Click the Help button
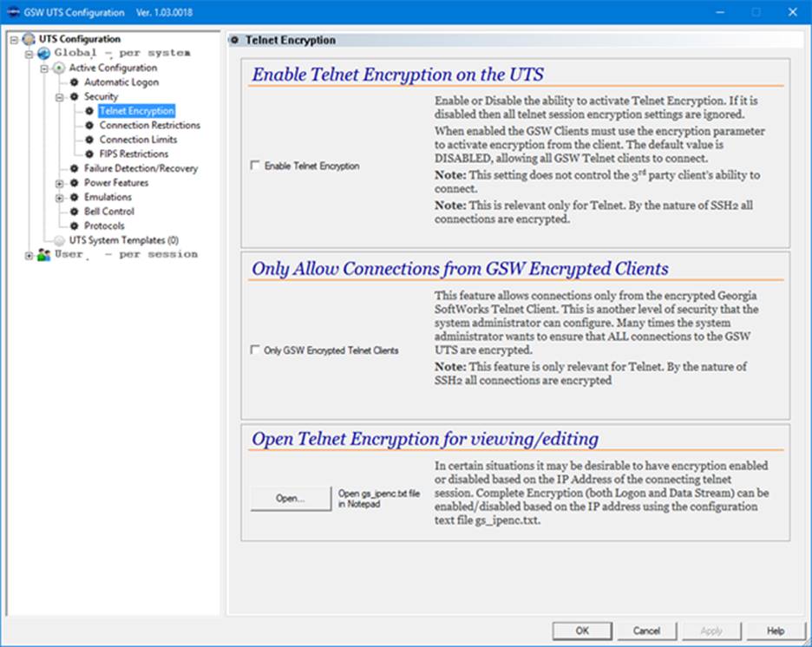The height and width of the screenshot is (647, 812). [776, 631]
